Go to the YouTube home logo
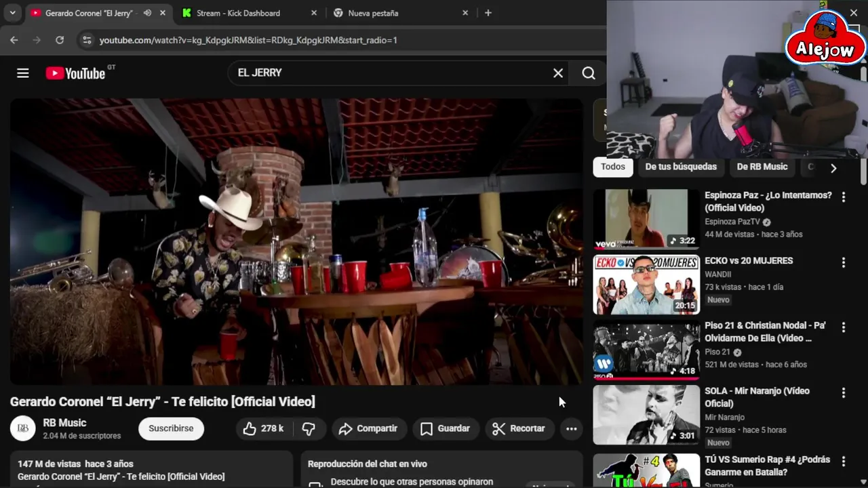The image size is (868, 488). pyautogui.click(x=75, y=73)
